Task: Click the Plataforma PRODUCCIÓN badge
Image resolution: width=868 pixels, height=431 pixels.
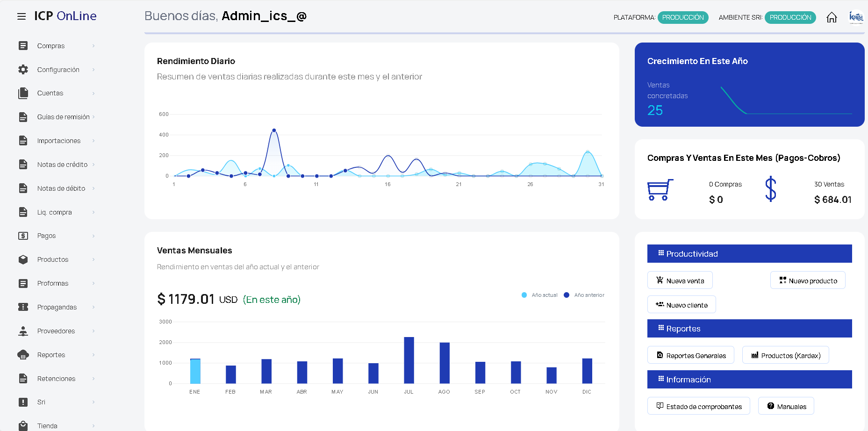Action: click(x=683, y=17)
